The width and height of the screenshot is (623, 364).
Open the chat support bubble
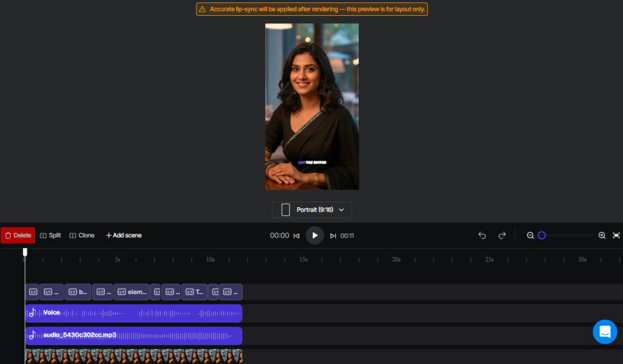[x=605, y=332]
